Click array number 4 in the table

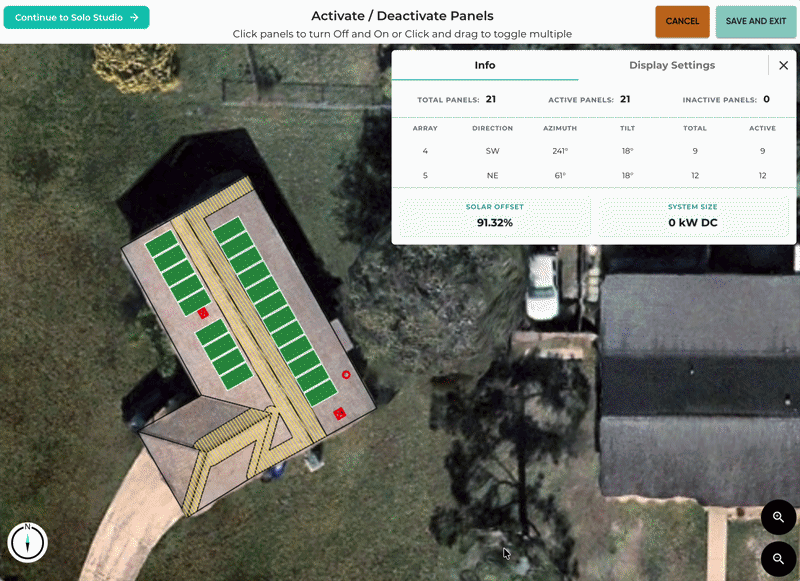(x=425, y=151)
